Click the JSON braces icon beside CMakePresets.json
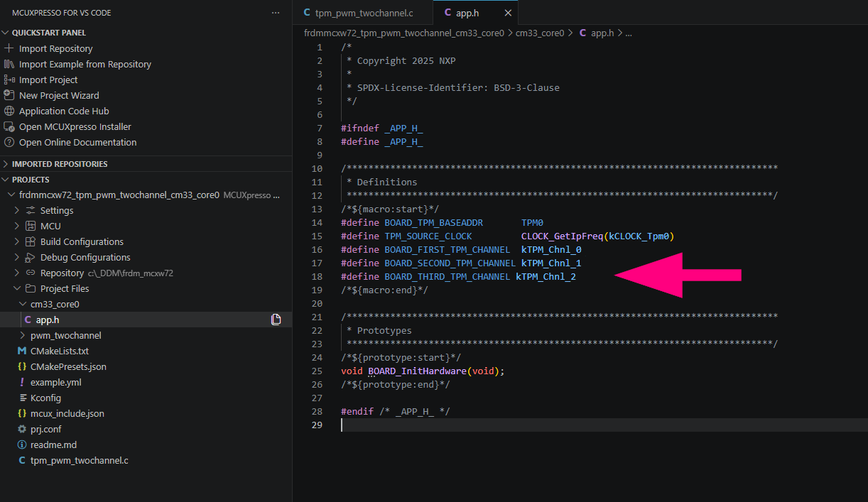The width and height of the screenshot is (868, 502). tap(22, 366)
